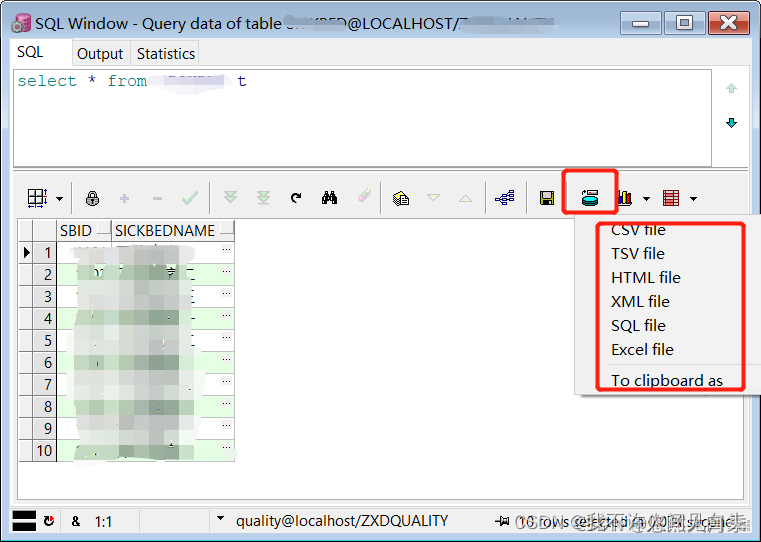761x542 pixels.
Task: Click the ampersand substitution variables indicator
Action: (76, 522)
